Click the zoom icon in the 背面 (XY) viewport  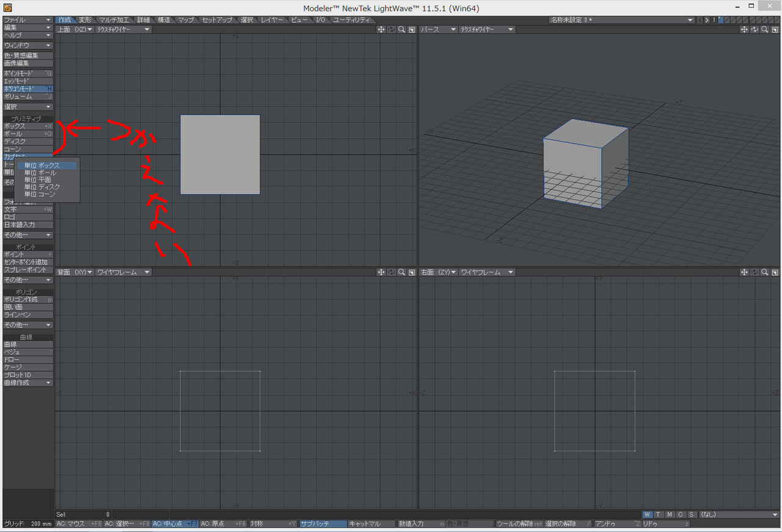coord(401,272)
